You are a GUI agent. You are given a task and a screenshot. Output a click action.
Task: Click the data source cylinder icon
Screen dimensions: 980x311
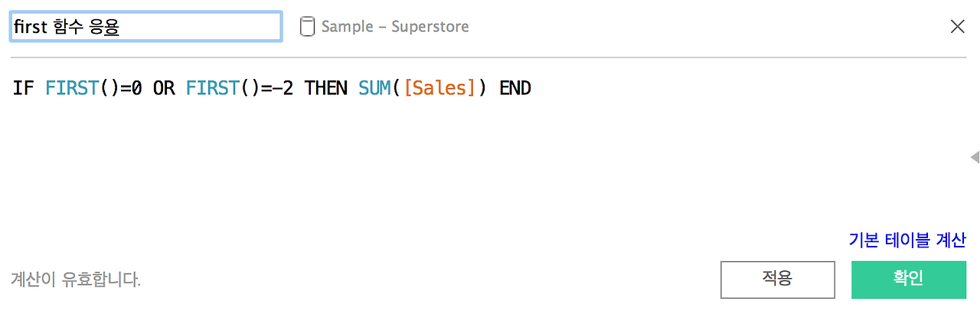(x=307, y=27)
